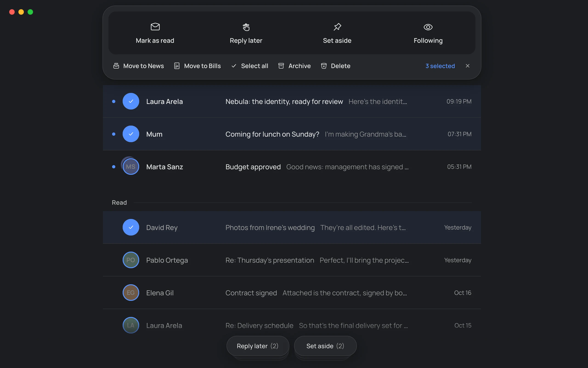Screen dimensions: 588x368
Task: Open 'Coming for lunch on Sunday?' subject
Action: coord(272,134)
